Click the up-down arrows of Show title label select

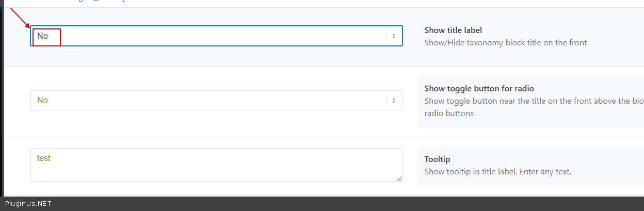(x=393, y=36)
